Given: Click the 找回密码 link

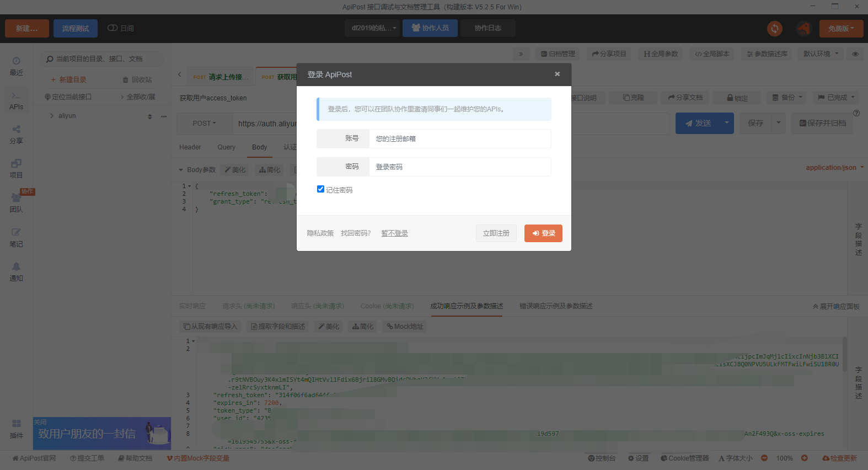Looking at the screenshot, I should [x=356, y=233].
